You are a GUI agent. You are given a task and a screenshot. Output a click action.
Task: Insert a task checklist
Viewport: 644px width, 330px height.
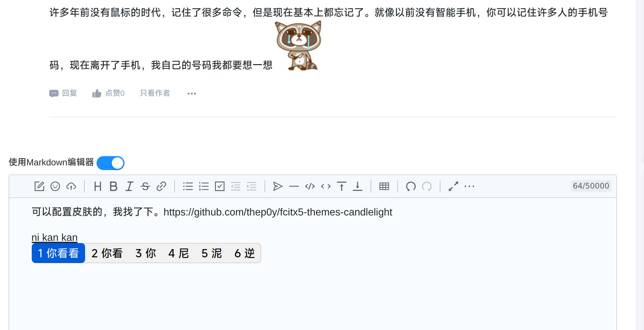coord(220,186)
